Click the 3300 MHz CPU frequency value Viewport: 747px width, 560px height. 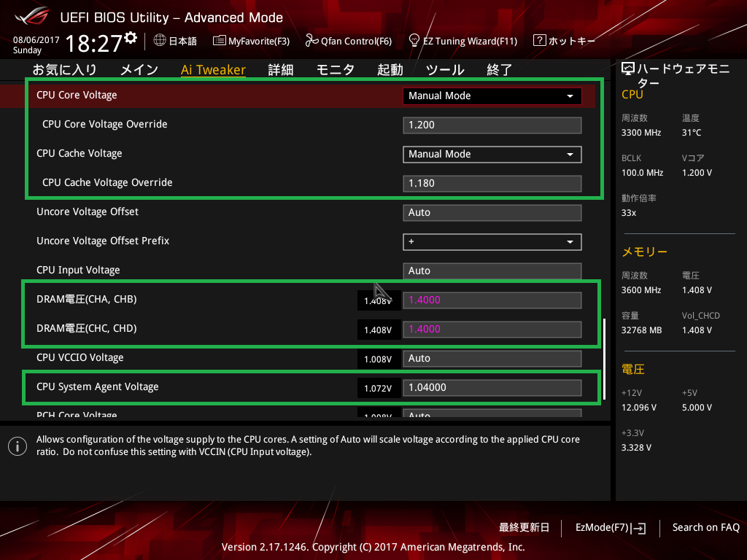click(x=641, y=133)
